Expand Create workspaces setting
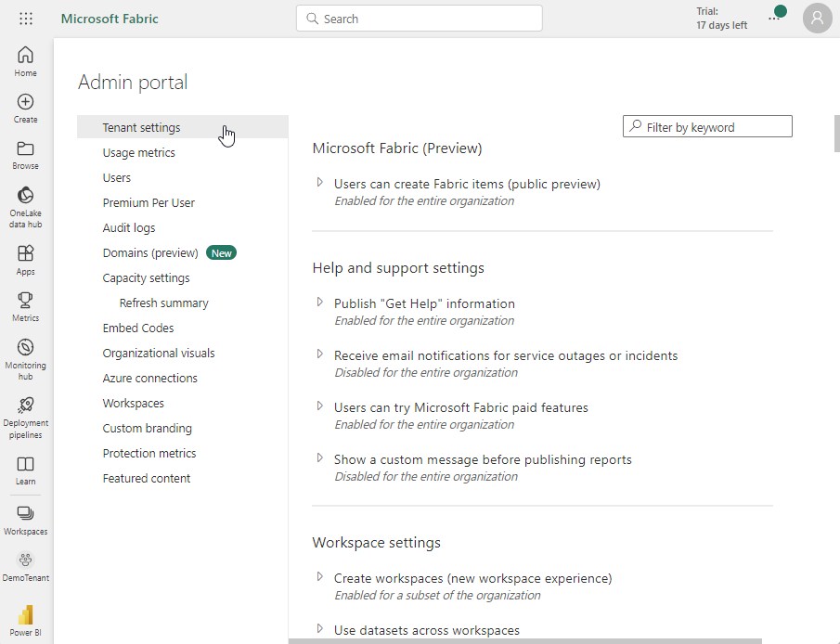 pyautogui.click(x=320, y=577)
